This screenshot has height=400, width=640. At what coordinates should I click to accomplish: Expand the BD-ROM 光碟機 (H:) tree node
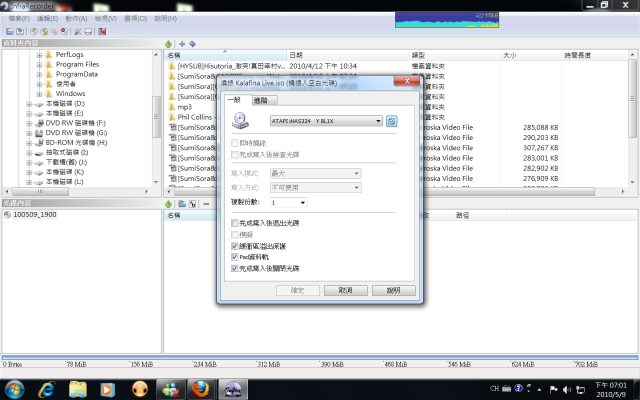[x=29, y=143]
